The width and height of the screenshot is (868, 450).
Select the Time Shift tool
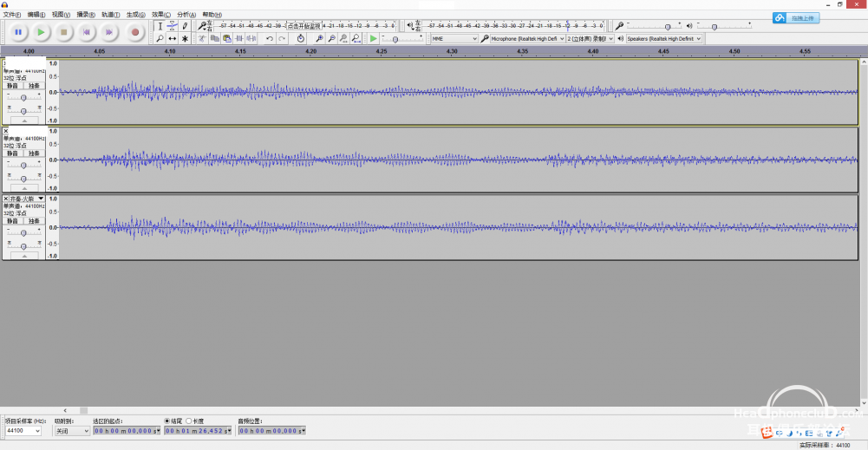pos(173,39)
